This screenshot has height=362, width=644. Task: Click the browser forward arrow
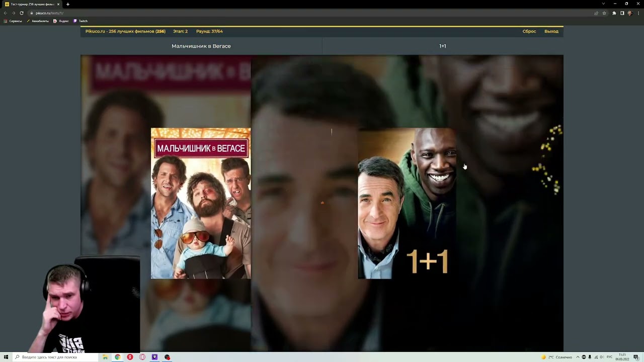14,13
